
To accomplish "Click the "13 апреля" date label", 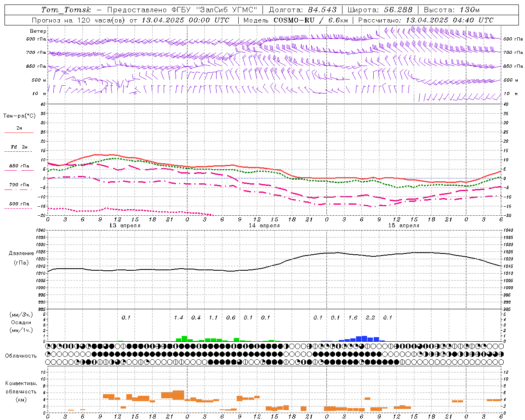I will [125, 226].
